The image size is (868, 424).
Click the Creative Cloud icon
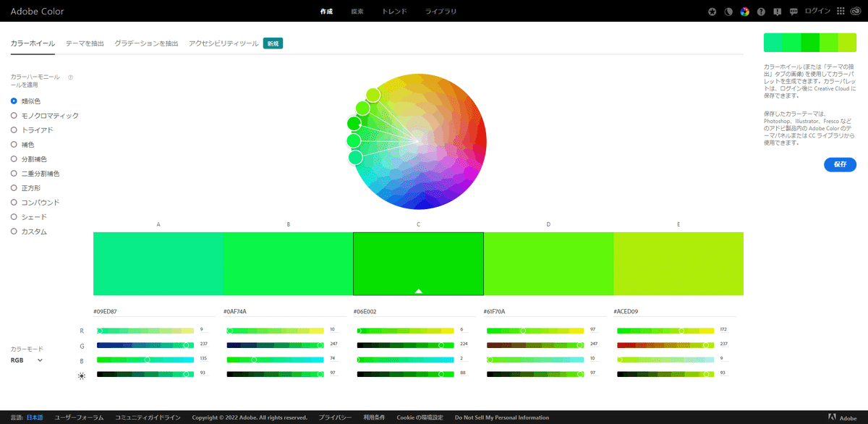click(857, 12)
